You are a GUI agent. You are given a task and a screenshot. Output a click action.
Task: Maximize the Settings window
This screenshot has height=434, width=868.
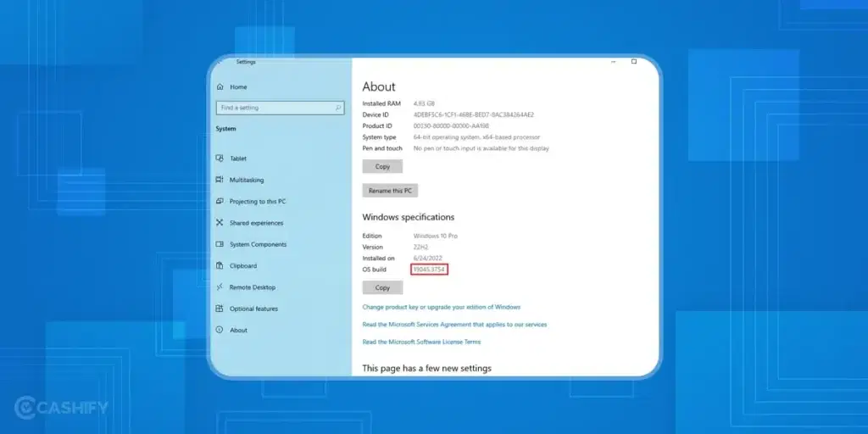click(634, 62)
